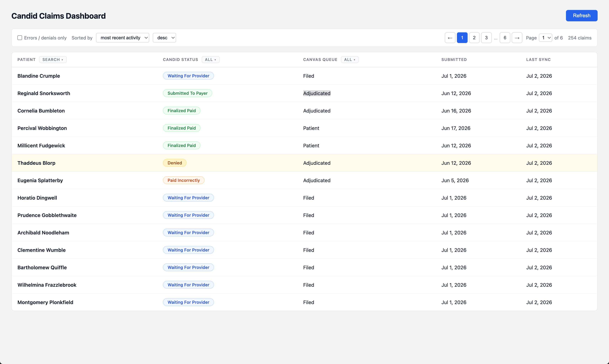Select patient Cornelia Bumbleton
The width and height of the screenshot is (609, 364).
tap(41, 111)
